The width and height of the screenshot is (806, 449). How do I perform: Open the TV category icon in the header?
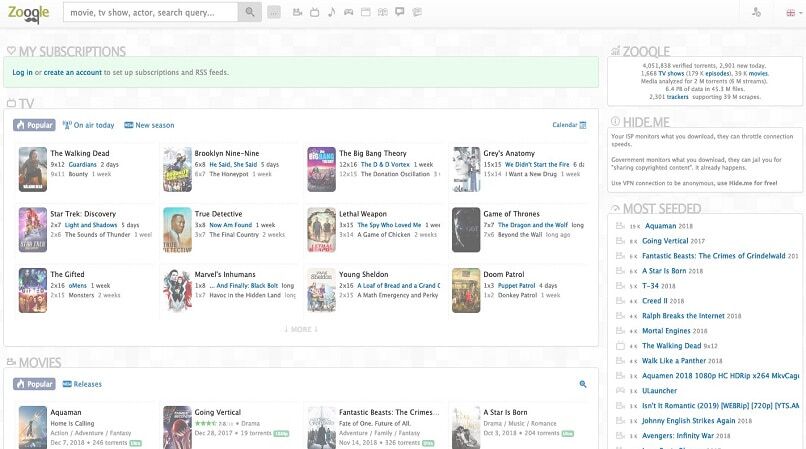pos(315,12)
